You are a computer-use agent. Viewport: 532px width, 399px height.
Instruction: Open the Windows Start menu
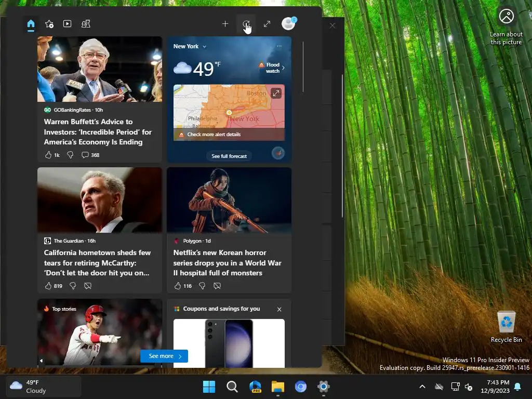click(x=209, y=387)
